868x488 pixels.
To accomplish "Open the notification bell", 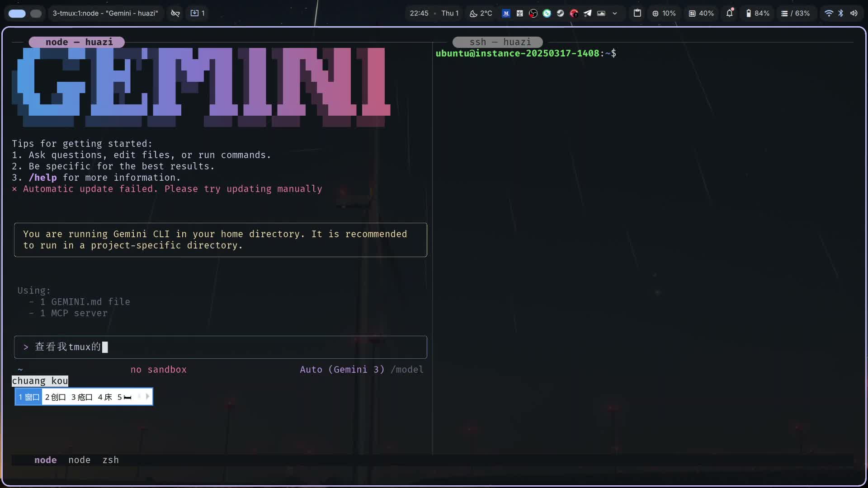I will coord(730,13).
